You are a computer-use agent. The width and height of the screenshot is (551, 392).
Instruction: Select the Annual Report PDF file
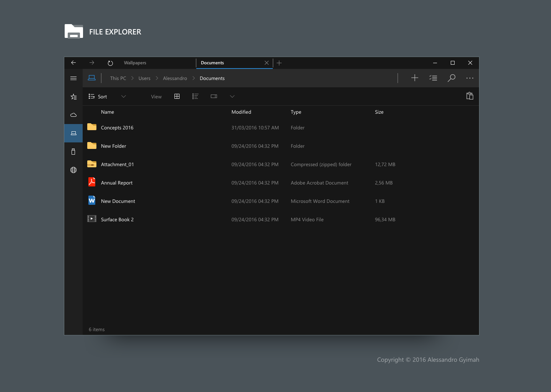[117, 183]
